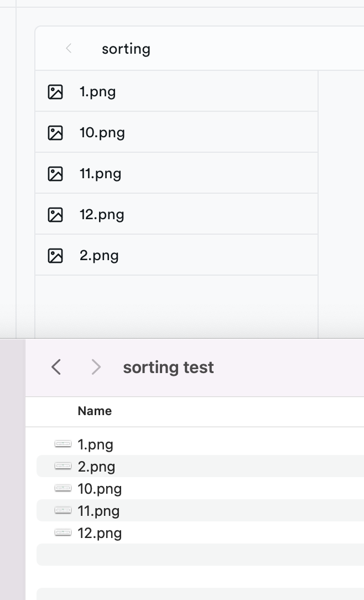Click the image icon beside 12.png in sorting

point(55,214)
